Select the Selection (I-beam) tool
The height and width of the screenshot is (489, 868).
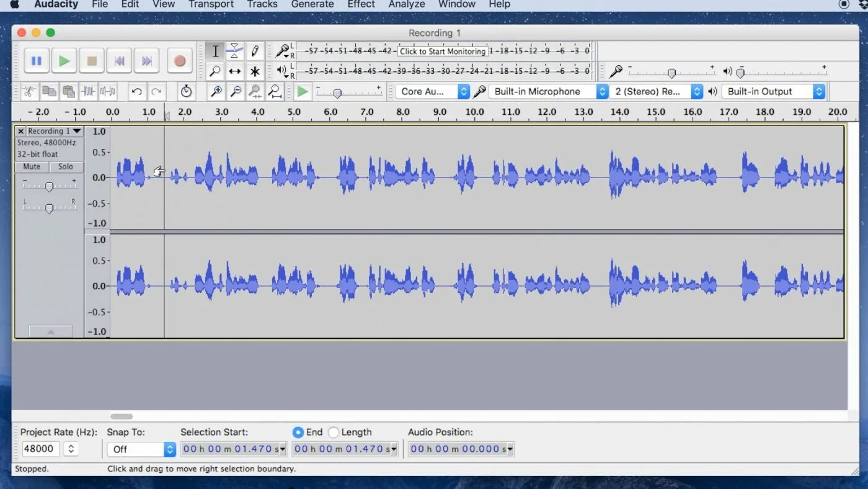[x=215, y=51]
